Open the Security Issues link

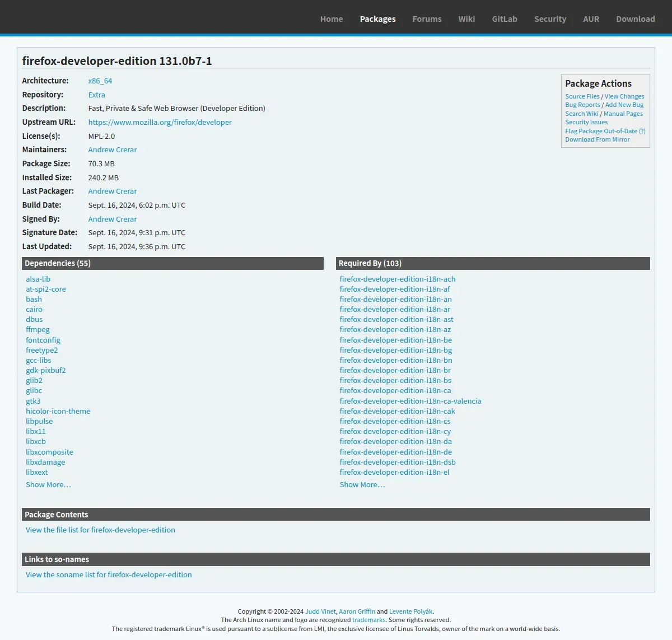pyautogui.click(x=586, y=122)
